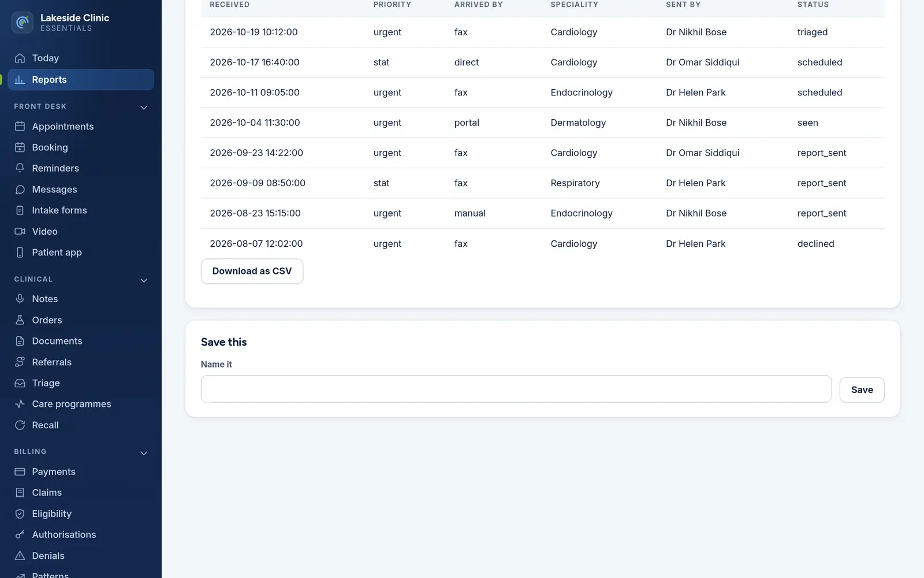Focus the Name it input field

(x=516, y=389)
